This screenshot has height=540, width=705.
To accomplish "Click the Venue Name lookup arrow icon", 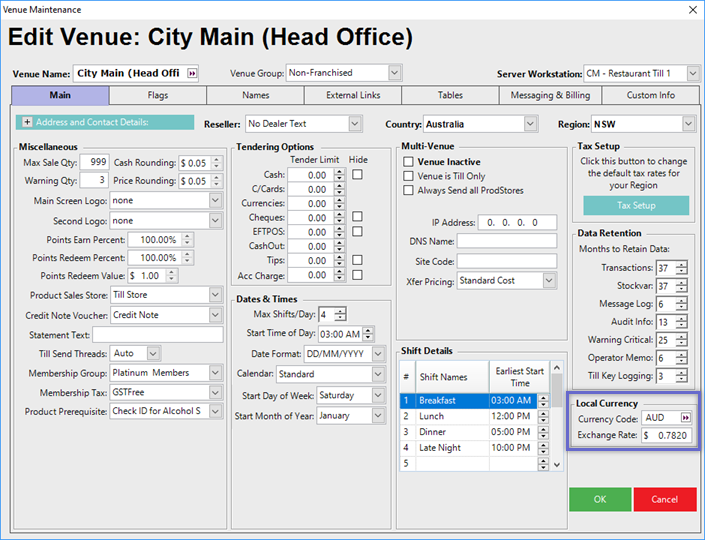I will click(192, 73).
